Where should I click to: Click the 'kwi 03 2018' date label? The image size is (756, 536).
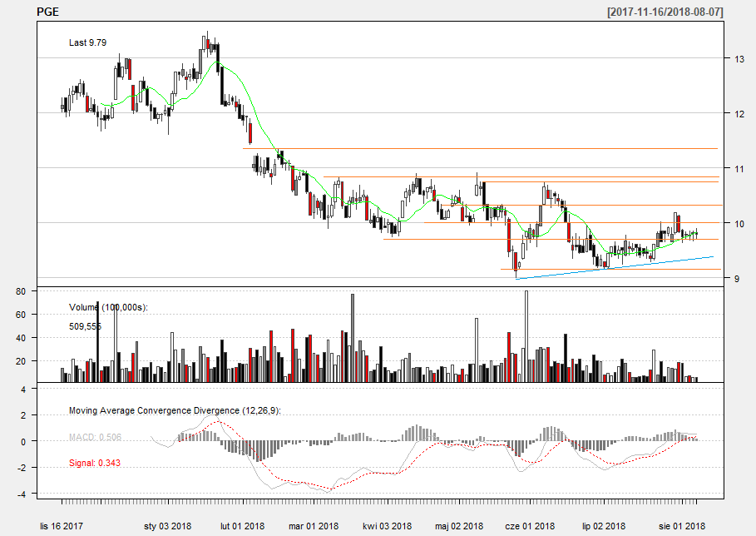pos(388,526)
